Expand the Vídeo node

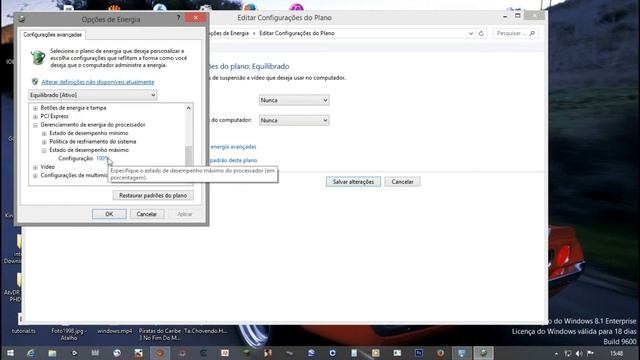point(35,167)
